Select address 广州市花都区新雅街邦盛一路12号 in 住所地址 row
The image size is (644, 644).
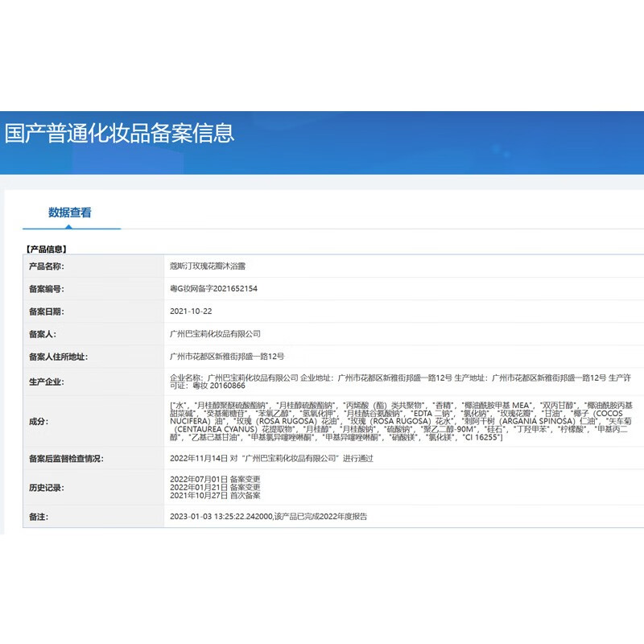[x=227, y=357]
